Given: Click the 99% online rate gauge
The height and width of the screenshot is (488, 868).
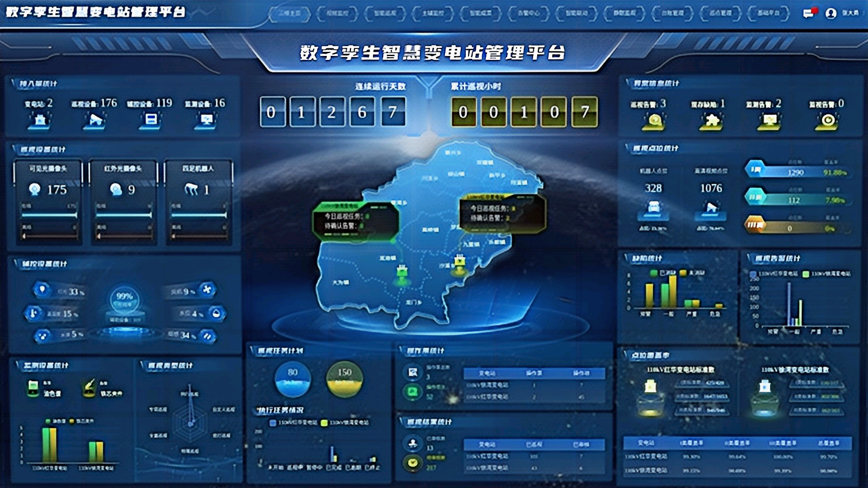Looking at the screenshot, I should point(124,300).
